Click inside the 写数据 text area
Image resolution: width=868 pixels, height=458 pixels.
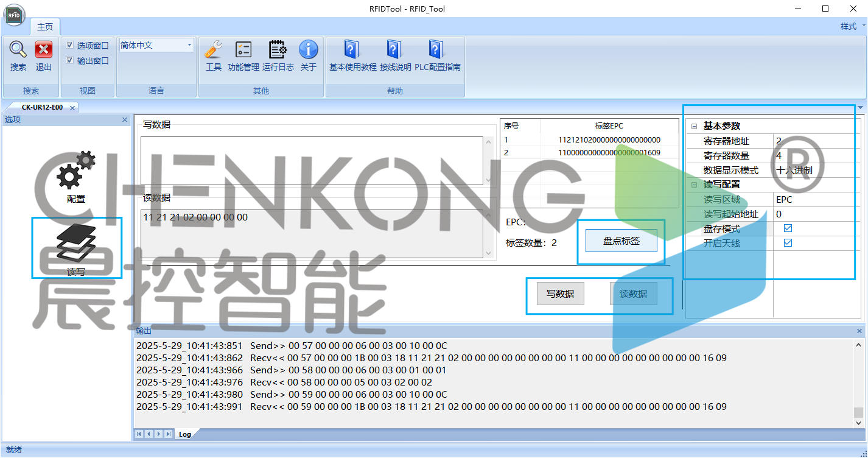(312, 161)
